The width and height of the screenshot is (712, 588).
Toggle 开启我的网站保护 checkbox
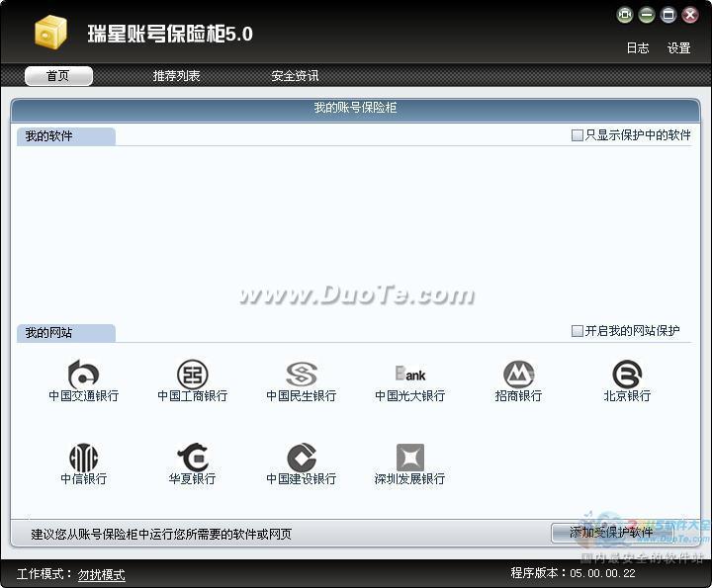577,331
